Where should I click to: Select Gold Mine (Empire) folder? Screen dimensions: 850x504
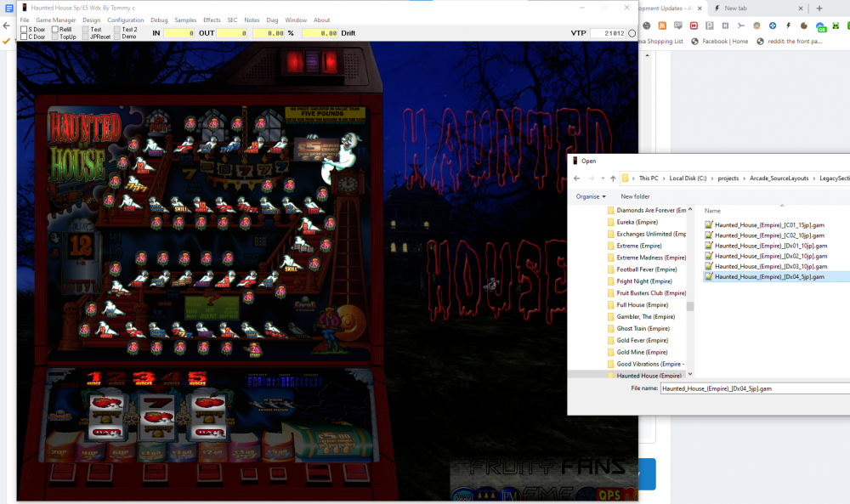pos(637,352)
